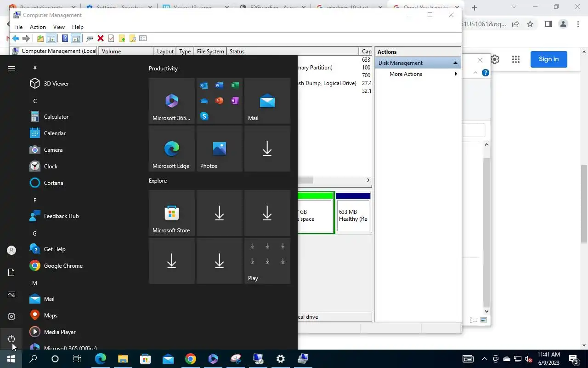
Task: Open 3D Viewer from the app list
Action: pos(57,84)
